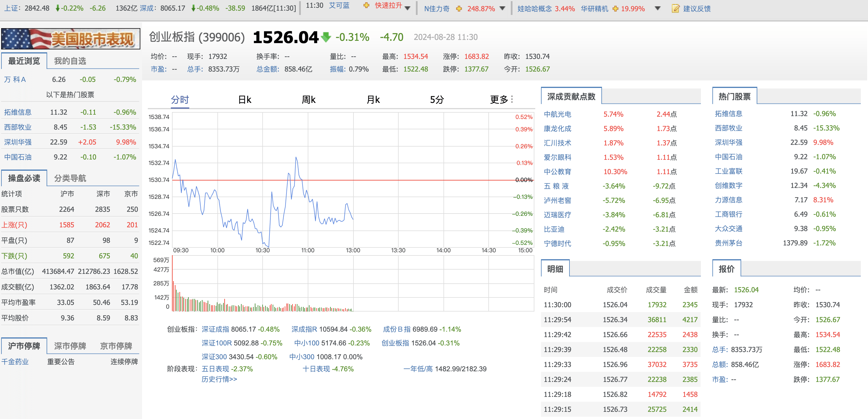The height and width of the screenshot is (419, 868).
Task: Select the 最近浏览 tab
Action: pos(24,61)
